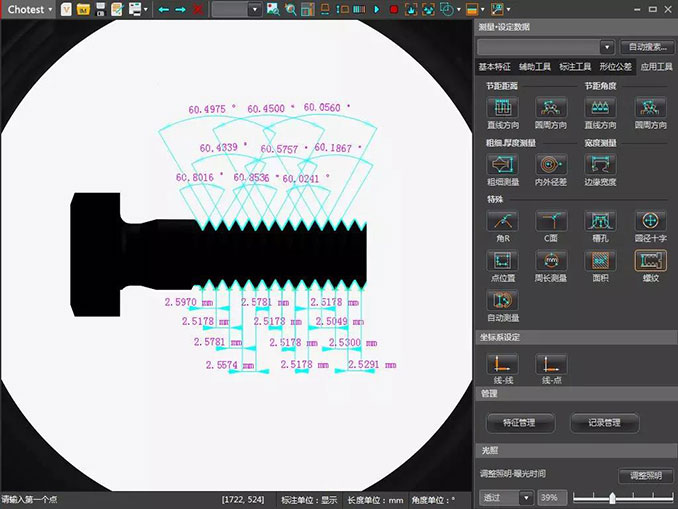678x509 pixels.
Task: Select the 内外径差 diameter difference tool
Action: (x=550, y=164)
